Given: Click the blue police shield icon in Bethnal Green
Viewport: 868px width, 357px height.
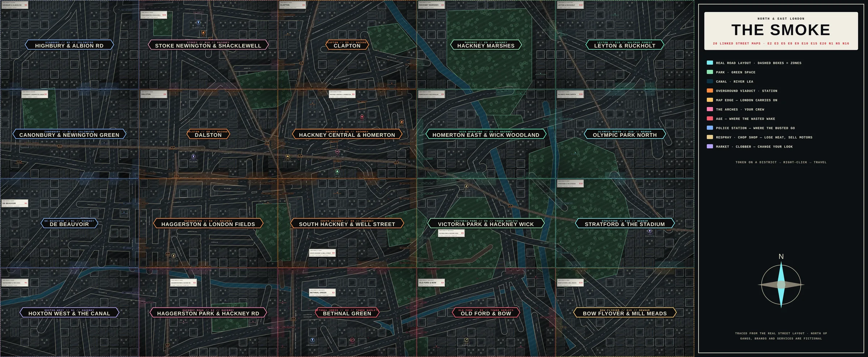Looking at the screenshot, I should [312, 340].
